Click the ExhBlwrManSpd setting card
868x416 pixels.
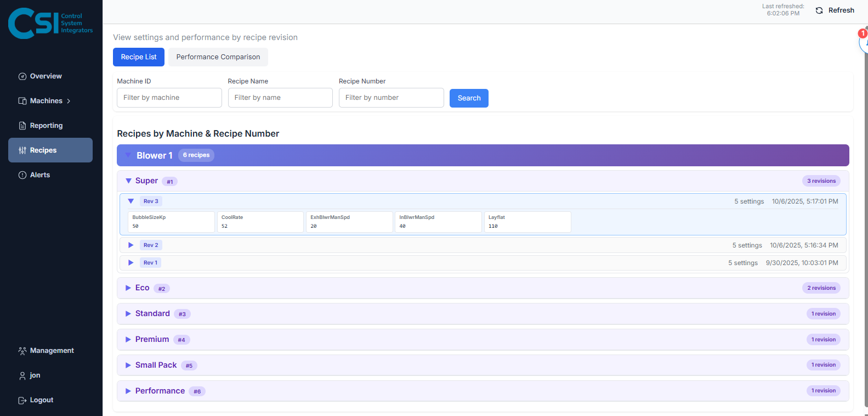click(349, 222)
